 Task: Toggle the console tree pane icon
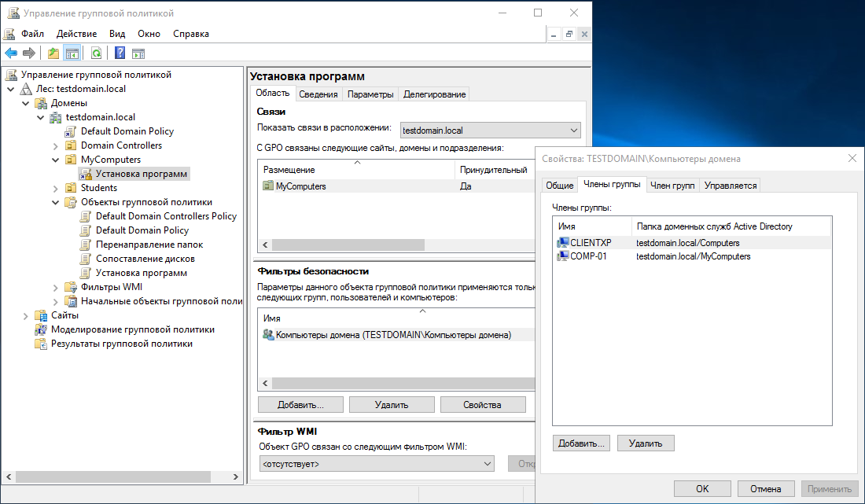pos(72,53)
